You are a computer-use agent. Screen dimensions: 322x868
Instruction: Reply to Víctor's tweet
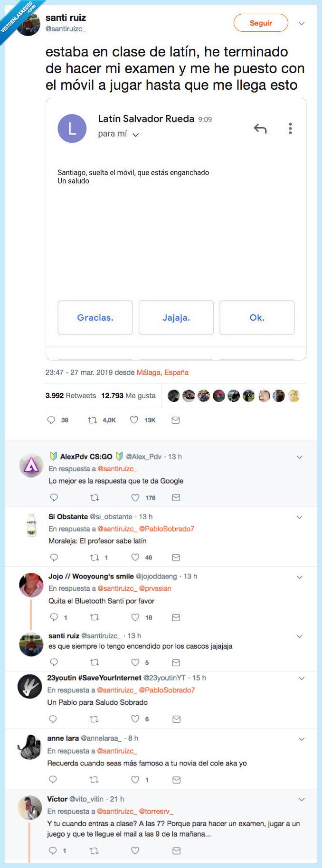click(x=53, y=850)
